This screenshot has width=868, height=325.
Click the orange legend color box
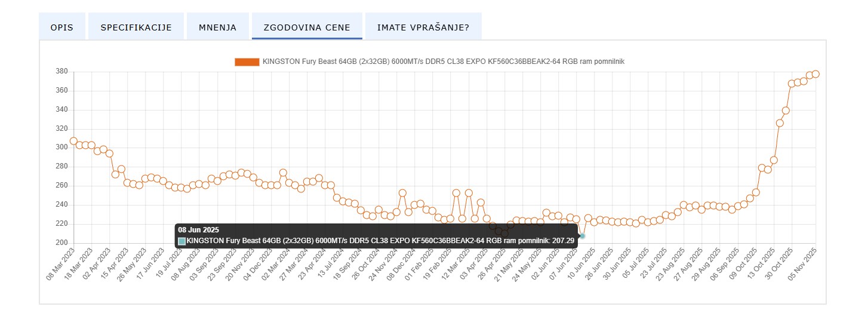[247, 62]
